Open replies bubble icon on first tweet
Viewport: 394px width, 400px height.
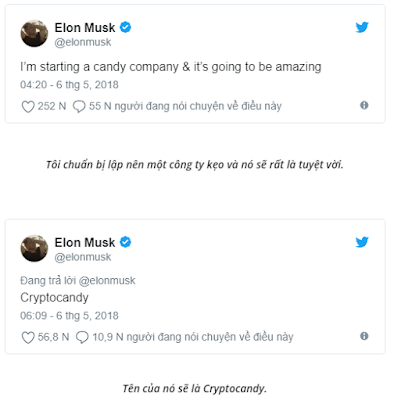(x=79, y=107)
